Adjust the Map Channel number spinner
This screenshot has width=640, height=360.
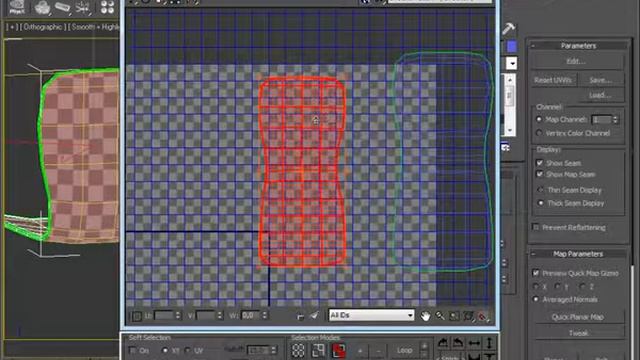[615, 120]
